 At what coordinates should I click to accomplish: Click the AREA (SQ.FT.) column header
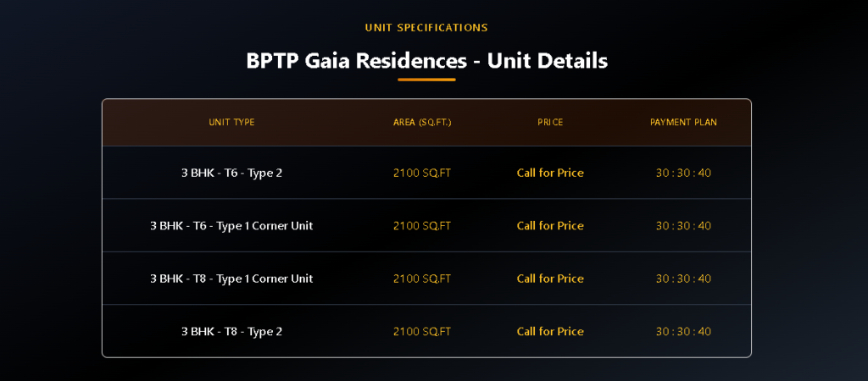[422, 123]
